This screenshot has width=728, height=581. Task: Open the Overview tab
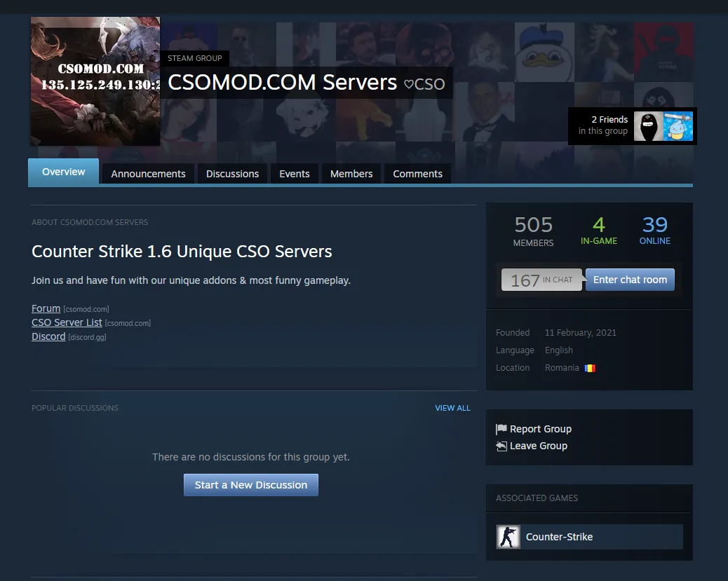(64, 172)
